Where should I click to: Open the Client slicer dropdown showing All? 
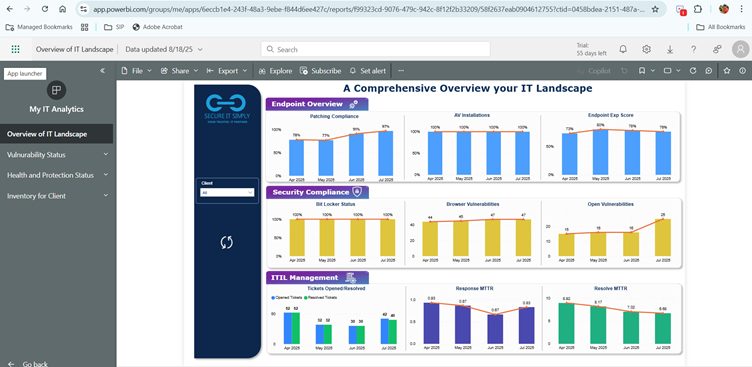227,192
